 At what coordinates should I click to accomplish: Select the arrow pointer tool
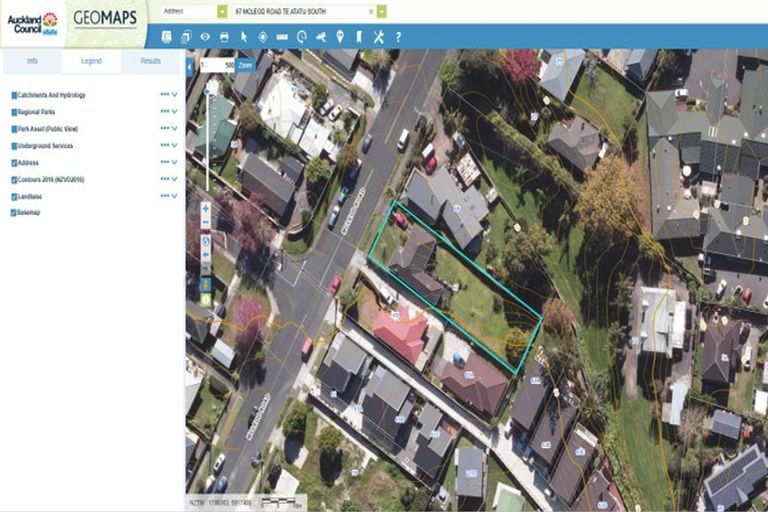(243, 37)
